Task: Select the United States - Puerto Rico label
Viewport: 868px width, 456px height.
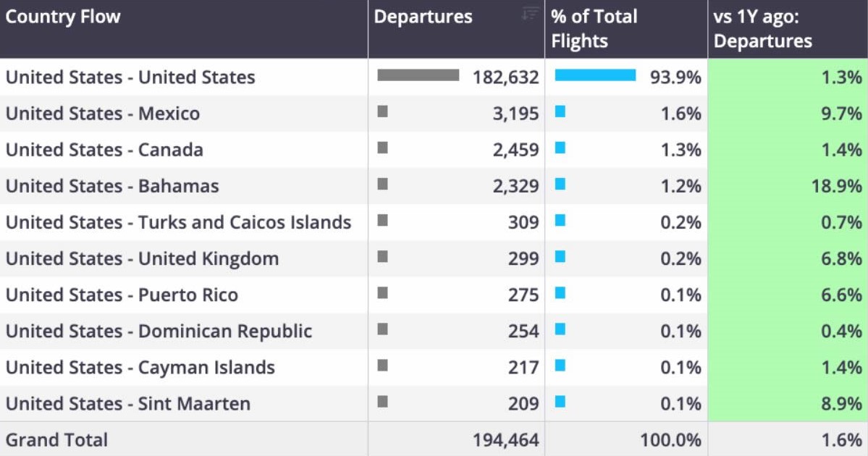Action: pos(122,295)
